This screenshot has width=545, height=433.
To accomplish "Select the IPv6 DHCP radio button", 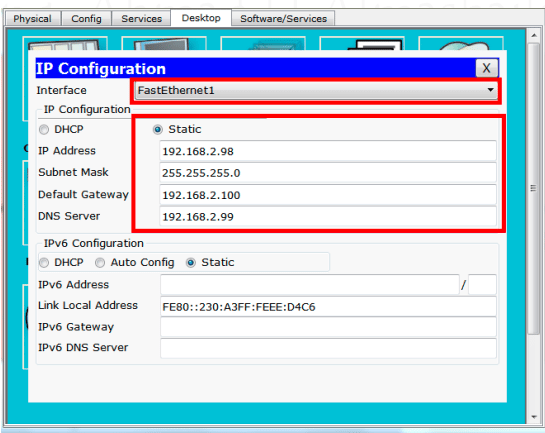I will click(44, 263).
